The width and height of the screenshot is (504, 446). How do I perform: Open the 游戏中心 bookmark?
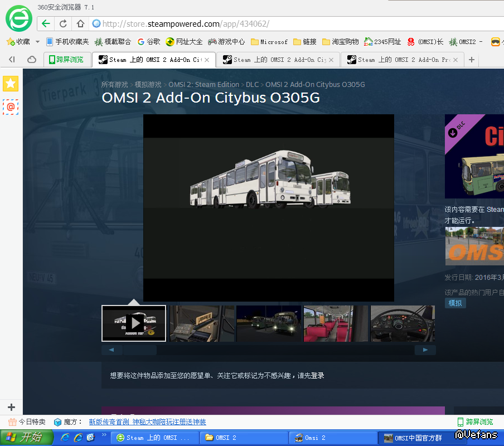(226, 42)
